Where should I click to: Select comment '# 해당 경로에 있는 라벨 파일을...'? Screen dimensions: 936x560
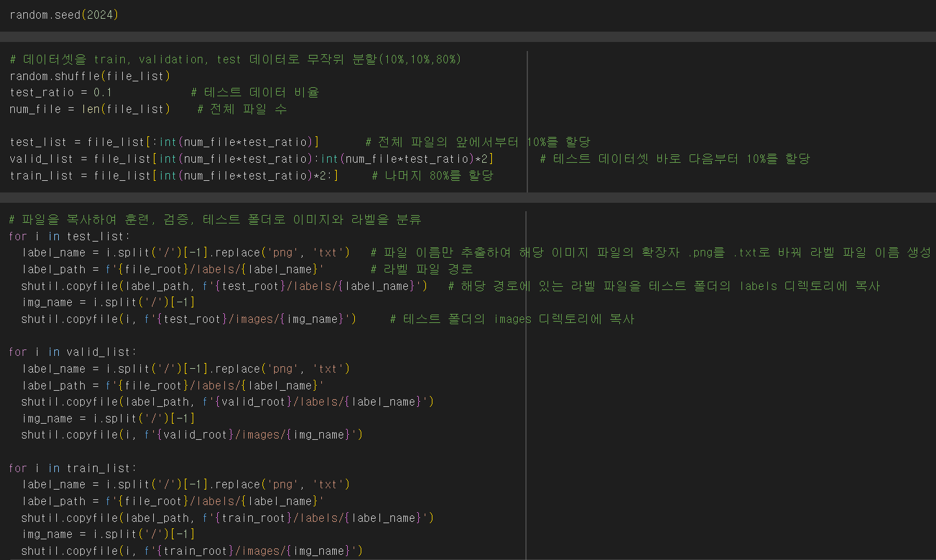coord(665,285)
